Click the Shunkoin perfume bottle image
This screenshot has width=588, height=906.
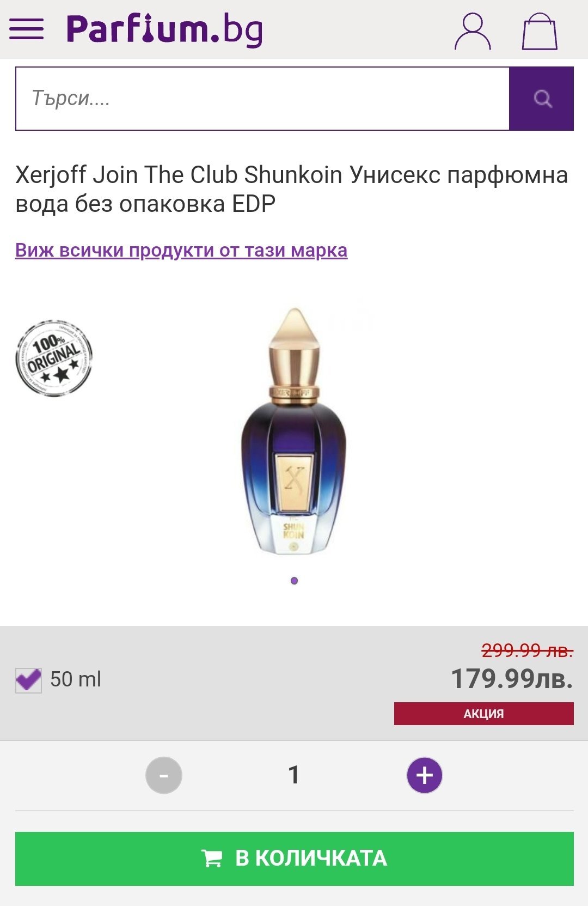pos(294,430)
